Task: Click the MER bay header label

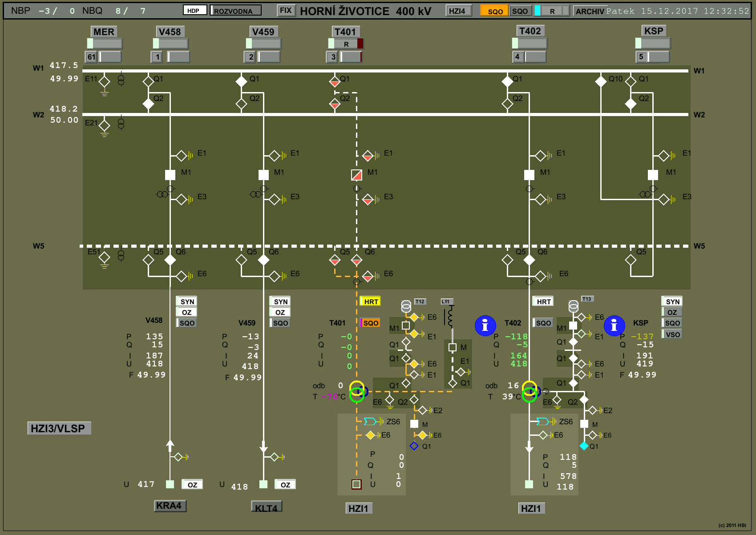Action: point(104,32)
